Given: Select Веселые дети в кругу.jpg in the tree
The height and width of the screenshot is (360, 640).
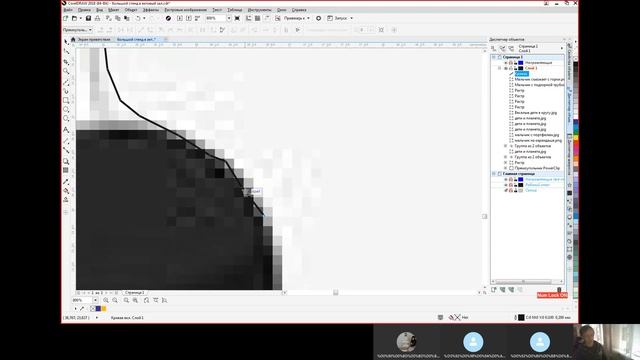Looking at the screenshot, I should pyautogui.click(x=536, y=112).
